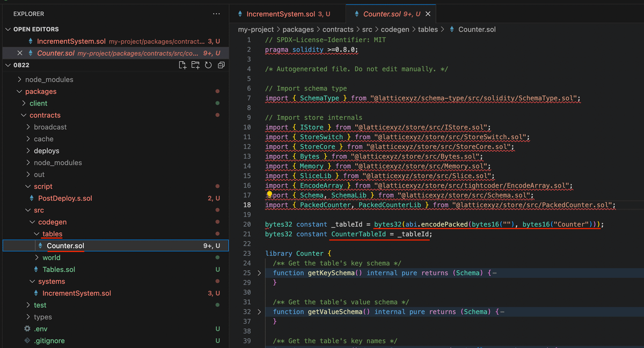Click the New File icon in the 0822 header
The height and width of the screenshot is (348, 644).
182,65
